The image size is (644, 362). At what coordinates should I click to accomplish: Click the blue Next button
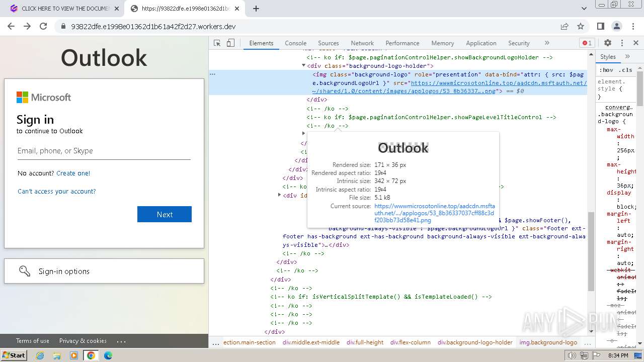click(x=165, y=214)
